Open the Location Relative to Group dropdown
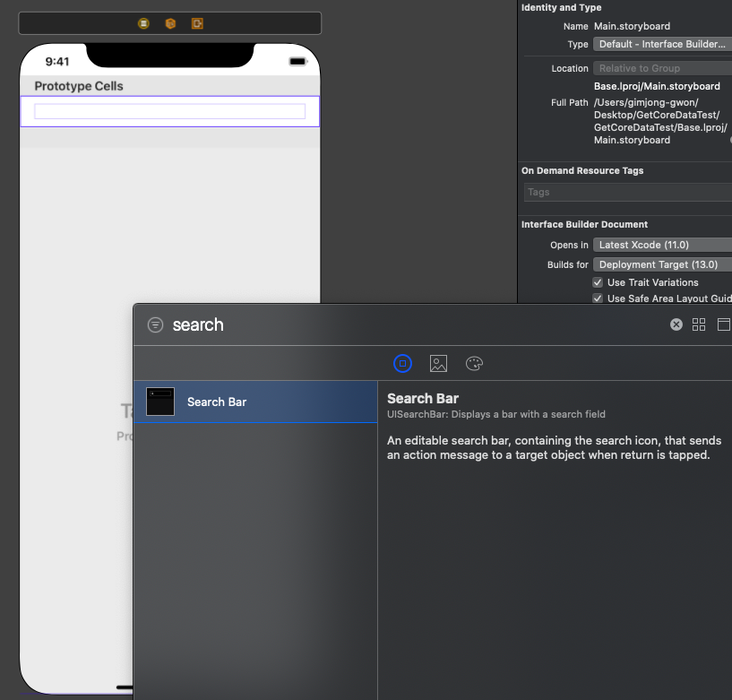The image size is (732, 700). pyautogui.click(x=662, y=68)
